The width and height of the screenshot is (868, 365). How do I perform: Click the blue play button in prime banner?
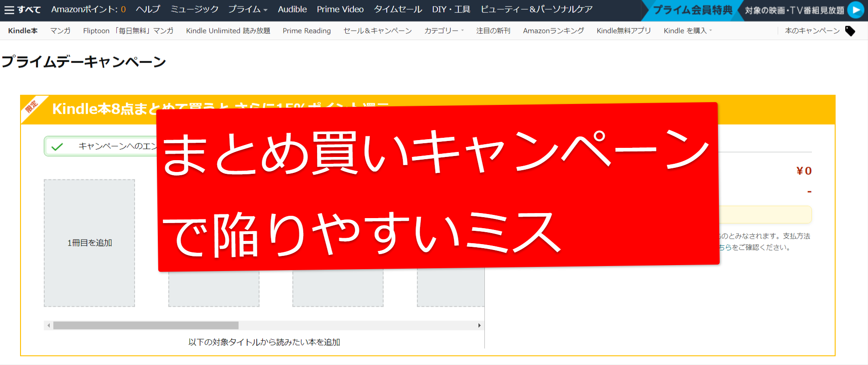855,10
